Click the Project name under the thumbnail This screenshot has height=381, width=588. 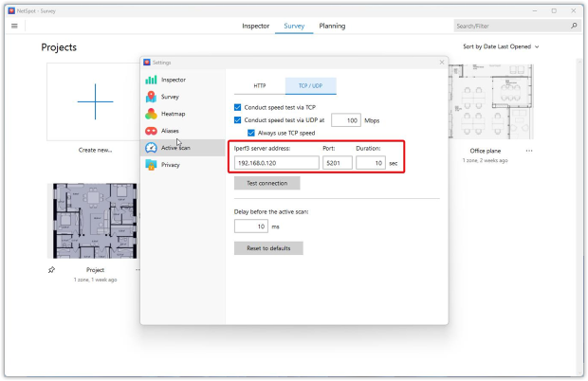(x=95, y=270)
